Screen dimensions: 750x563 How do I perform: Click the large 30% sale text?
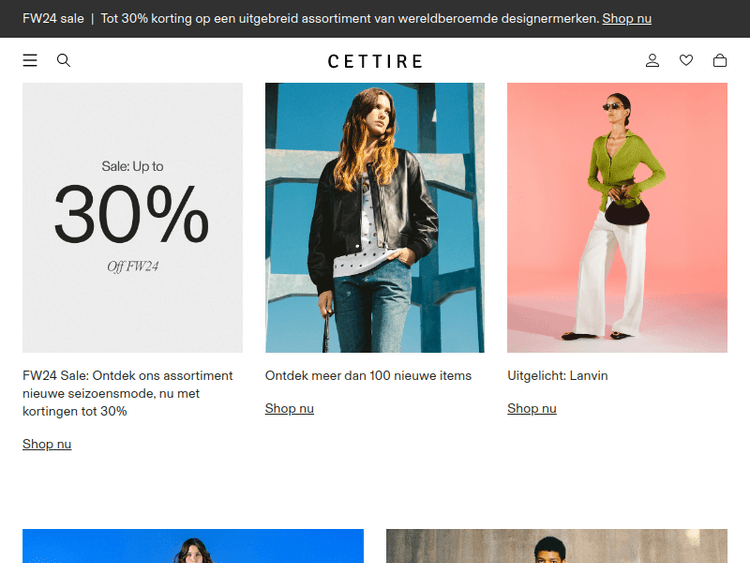click(132, 214)
